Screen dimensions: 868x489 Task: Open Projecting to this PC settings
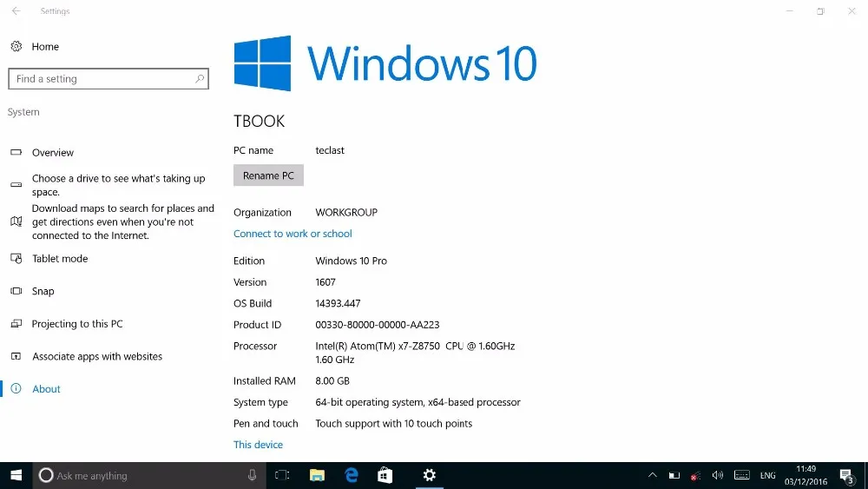click(77, 324)
